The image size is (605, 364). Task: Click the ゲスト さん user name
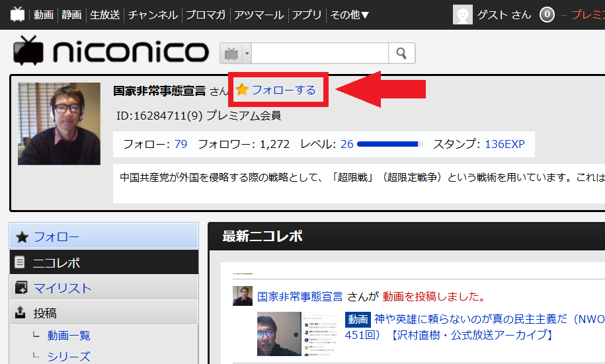(504, 15)
